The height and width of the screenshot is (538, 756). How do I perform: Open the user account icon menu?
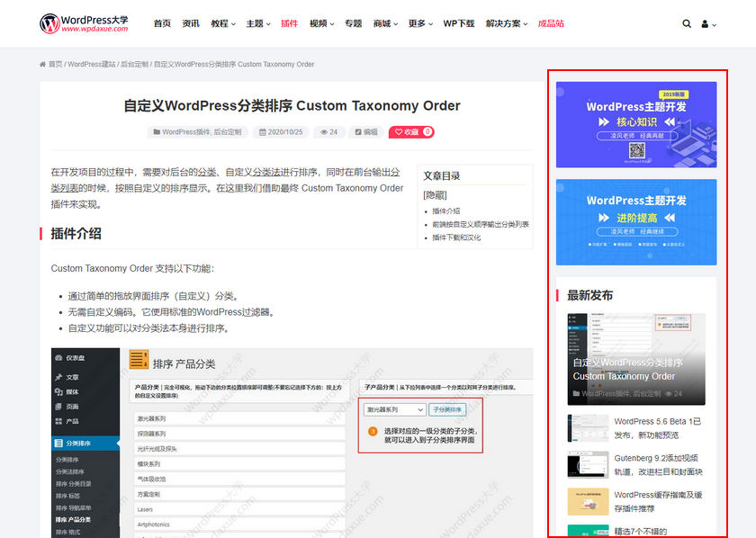tap(706, 23)
